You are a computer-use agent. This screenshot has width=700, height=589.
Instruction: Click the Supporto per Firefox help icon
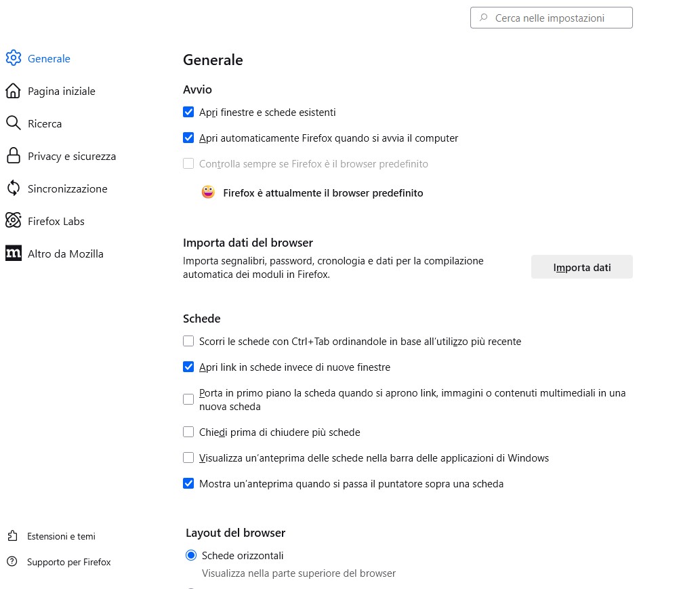[x=12, y=562]
